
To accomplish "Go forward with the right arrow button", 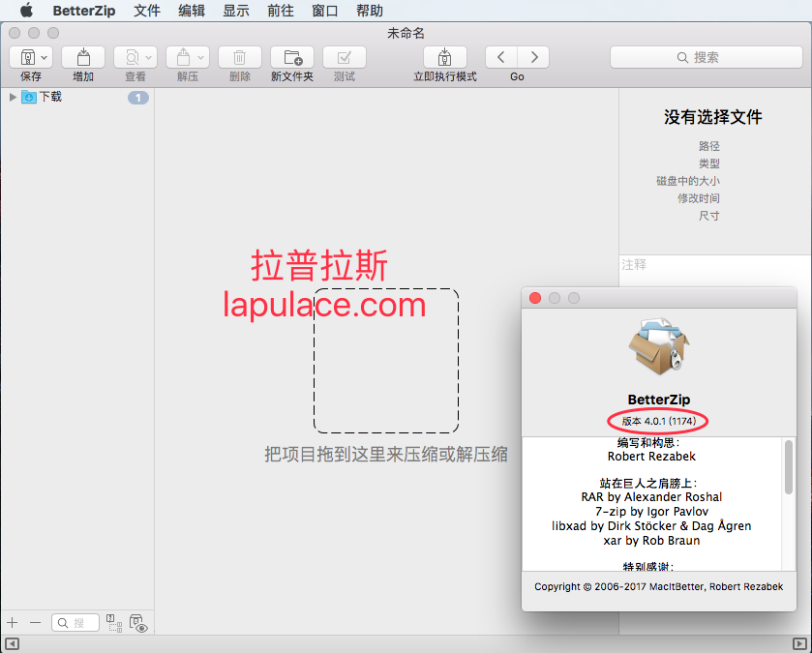I will click(x=533, y=57).
